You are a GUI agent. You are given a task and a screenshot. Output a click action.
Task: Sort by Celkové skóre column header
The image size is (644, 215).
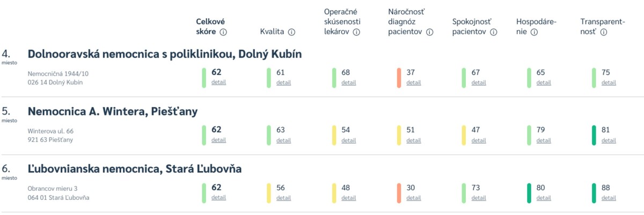(210, 27)
